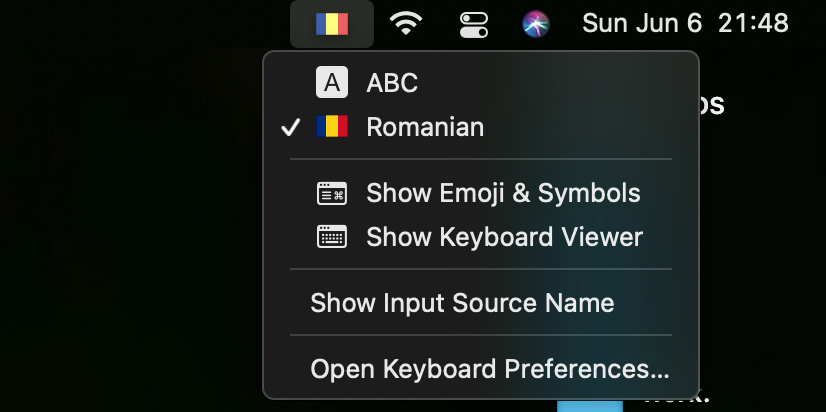Switch input source to ABC
Screen dimensions: 826x412
coord(392,82)
